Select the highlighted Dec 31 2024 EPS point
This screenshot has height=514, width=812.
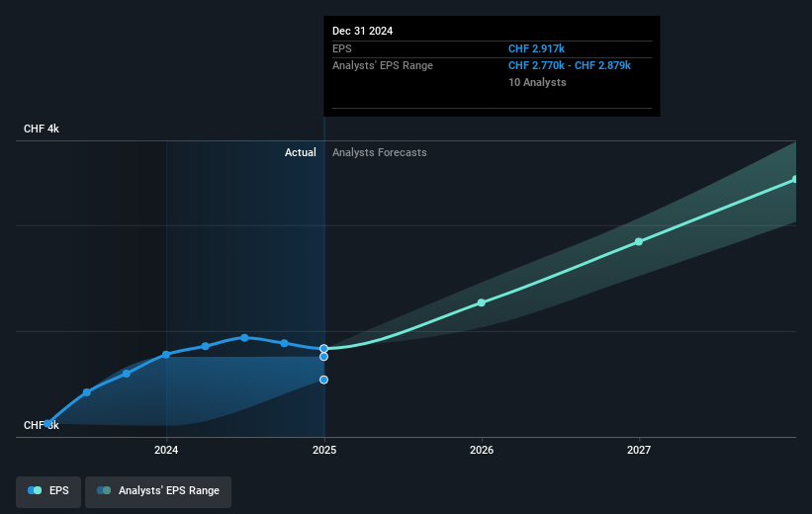coord(323,348)
